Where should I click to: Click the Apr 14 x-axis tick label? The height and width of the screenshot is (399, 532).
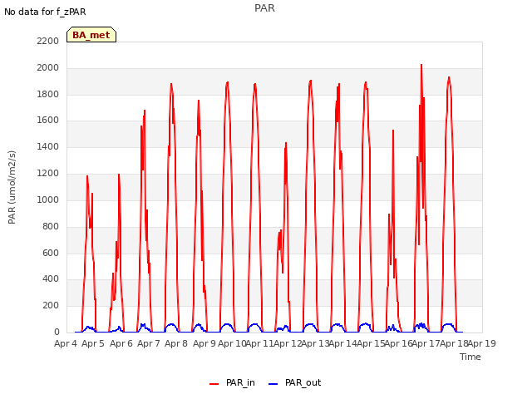[x=342, y=343]
